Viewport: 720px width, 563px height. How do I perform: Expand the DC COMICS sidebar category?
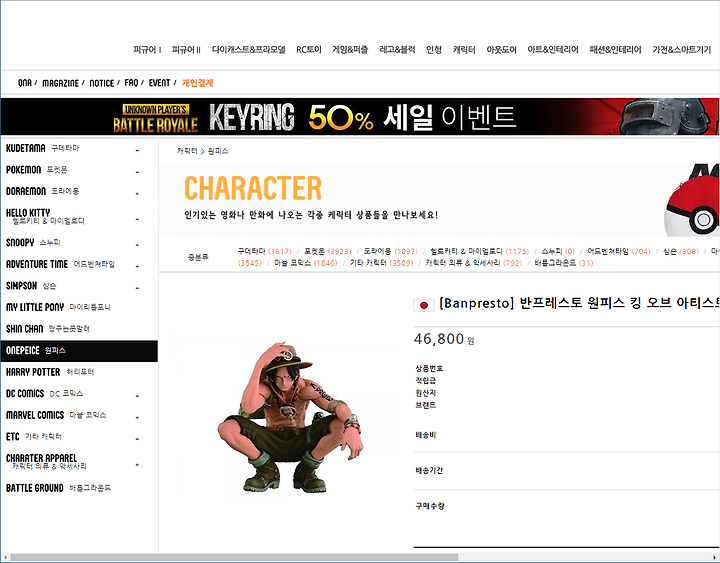coord(137,395)
